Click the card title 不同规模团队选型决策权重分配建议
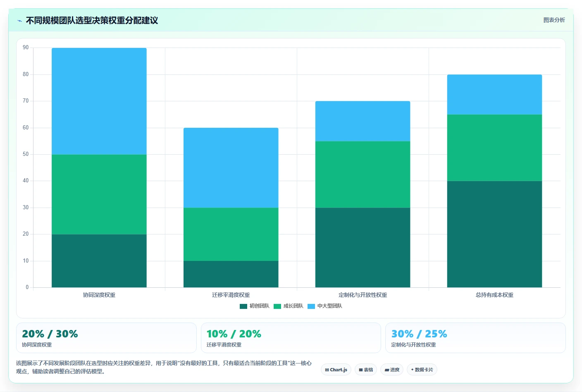Image resolution: width=582 pixels, height=392 pixels. click(x=92, y=21)
